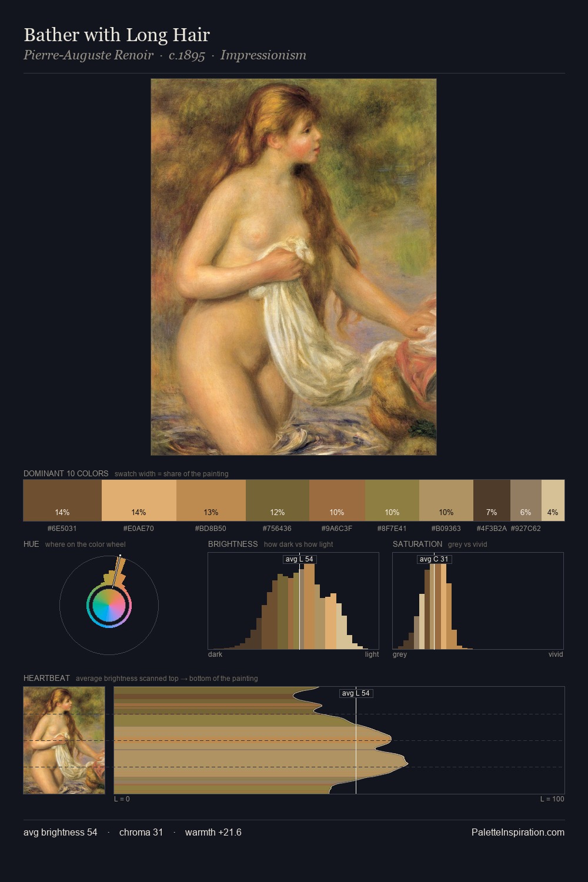Viewport: 588px width, 882px height.
Task: Click the 'chroma 31' footer stat
Action: pos(141,832)
